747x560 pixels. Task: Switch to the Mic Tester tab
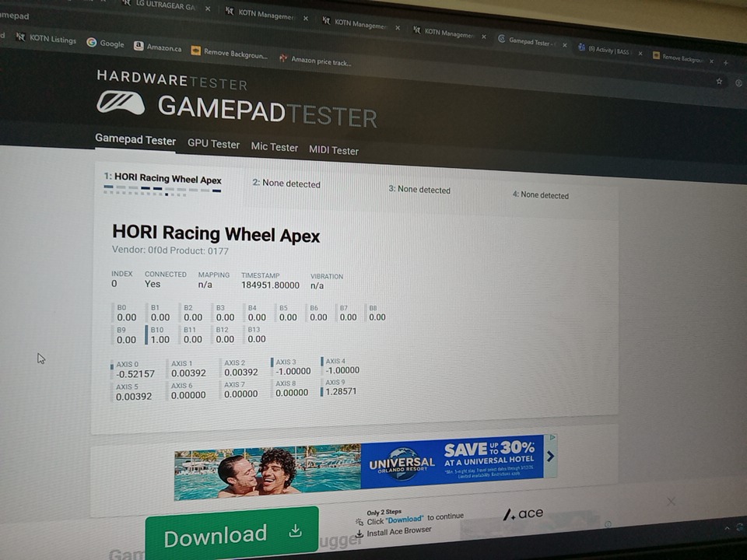[274, 147]
